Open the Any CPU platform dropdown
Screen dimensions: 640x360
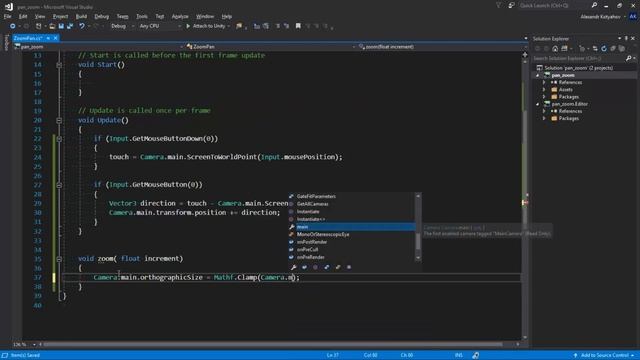(x=160, y=26)
